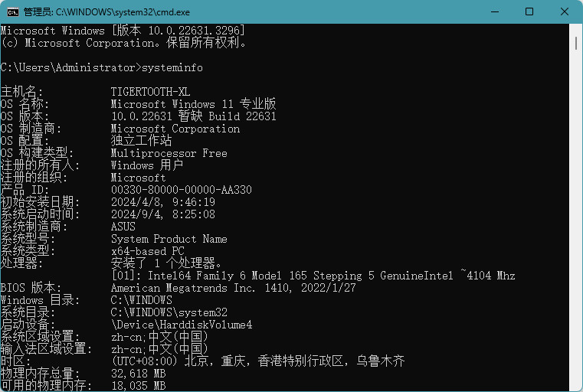The image size is (583, 392).
Task: Click the manufacturer value ASUS
Action: pyautogui.click(x=123, y=227)
